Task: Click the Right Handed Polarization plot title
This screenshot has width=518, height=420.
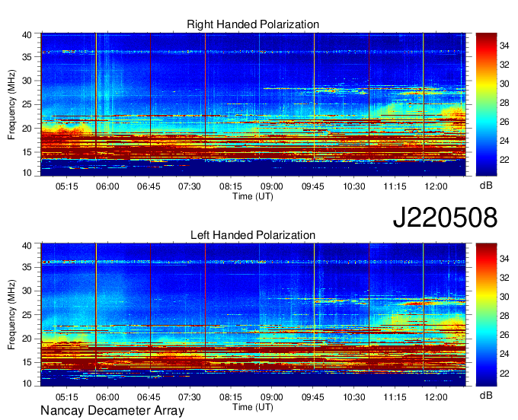Action: coord(253,24)
